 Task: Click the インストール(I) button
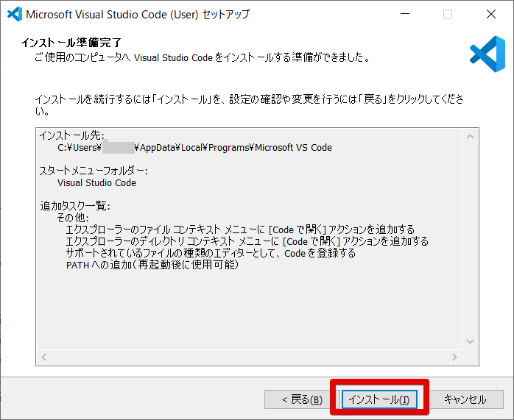coord(379,399)
